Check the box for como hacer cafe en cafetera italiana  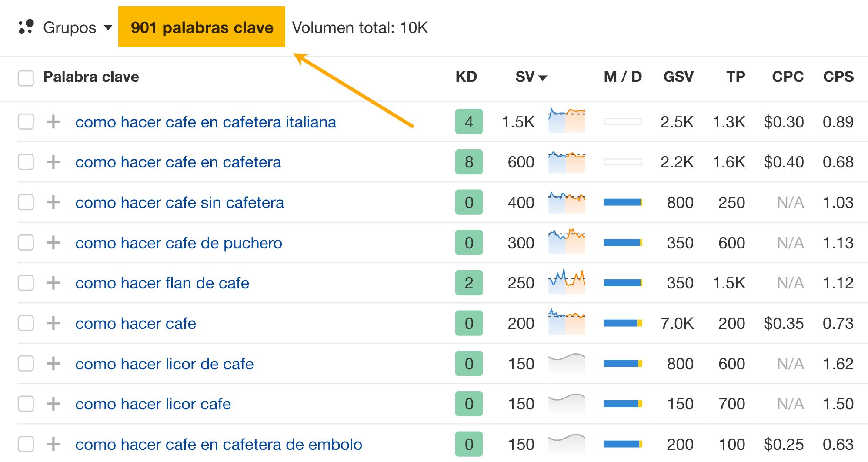pos(26,122)
